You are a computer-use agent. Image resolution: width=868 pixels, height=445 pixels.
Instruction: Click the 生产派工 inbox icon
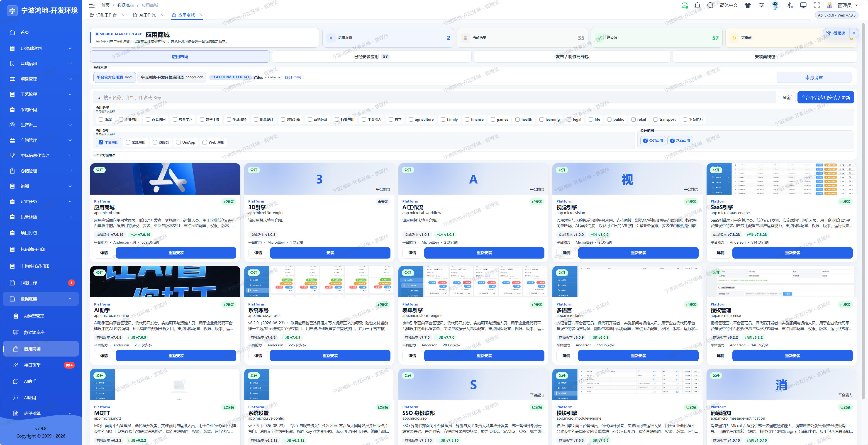point(12,125)
